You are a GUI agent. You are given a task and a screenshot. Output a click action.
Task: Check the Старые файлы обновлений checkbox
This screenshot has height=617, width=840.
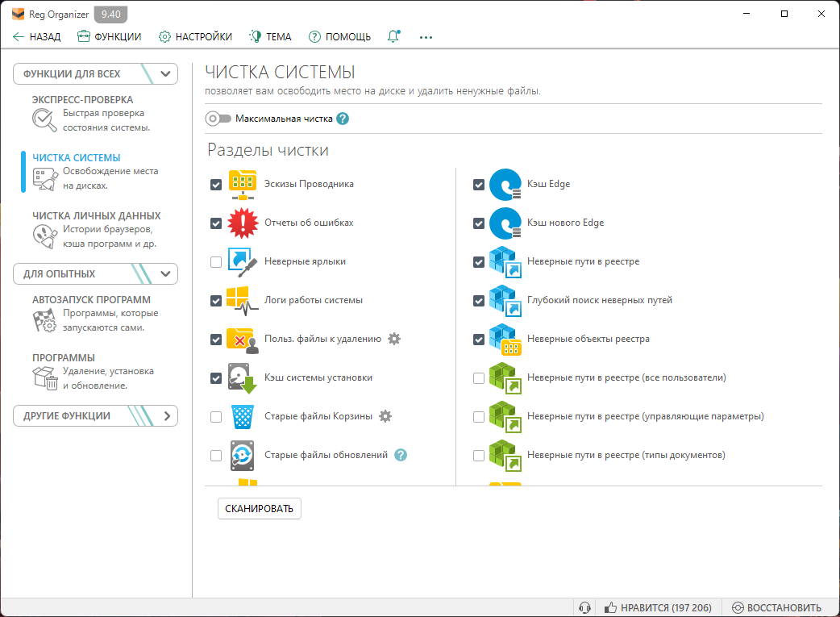(x=216, y=456)
